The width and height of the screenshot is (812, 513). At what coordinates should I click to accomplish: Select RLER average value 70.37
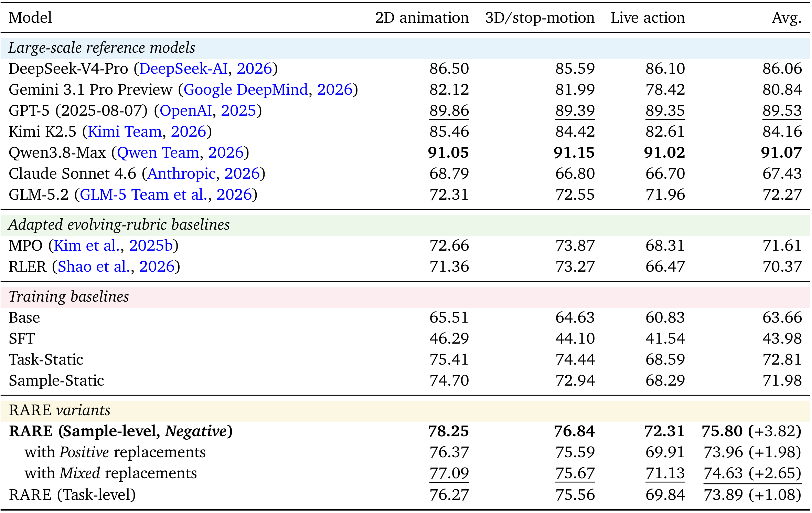click(782, 267)
